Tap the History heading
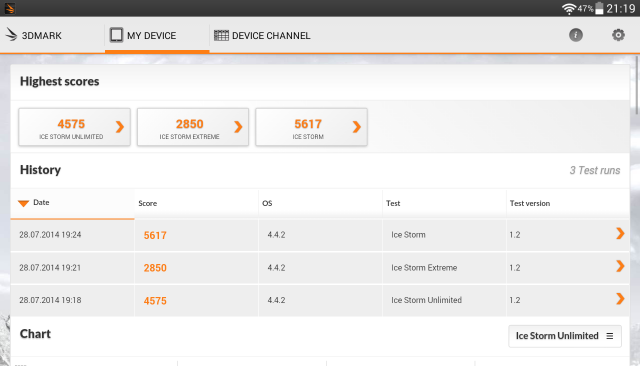Image resolution: width=640 pixels, height=366 pixels. tap(40, 170)
